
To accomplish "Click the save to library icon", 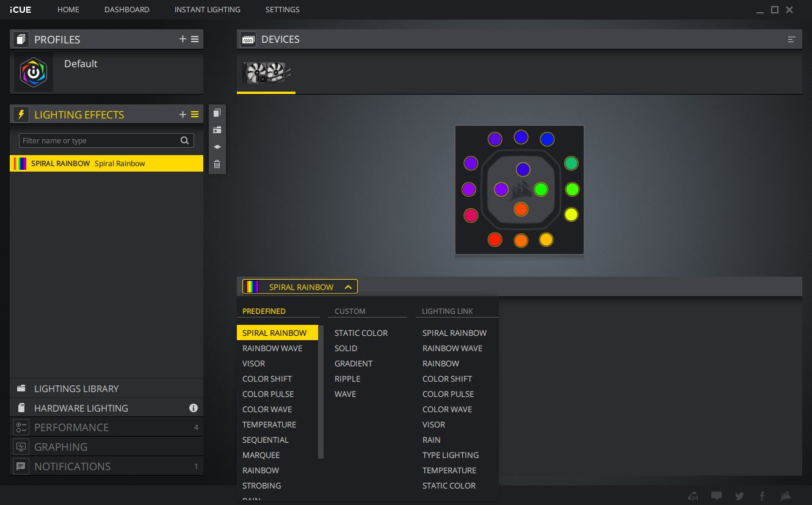I will (217, 130).
